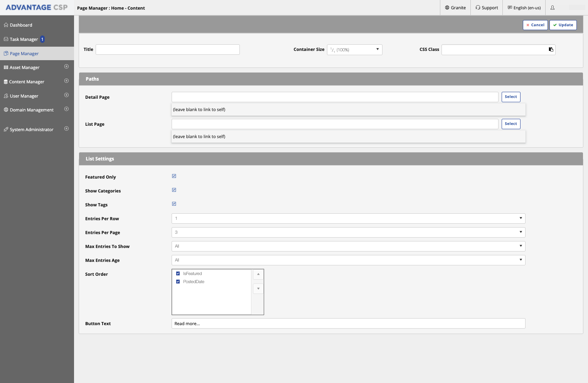Click the Task Manager notification badge
This screenshot has width=588, height=383.
click(42, 39)
